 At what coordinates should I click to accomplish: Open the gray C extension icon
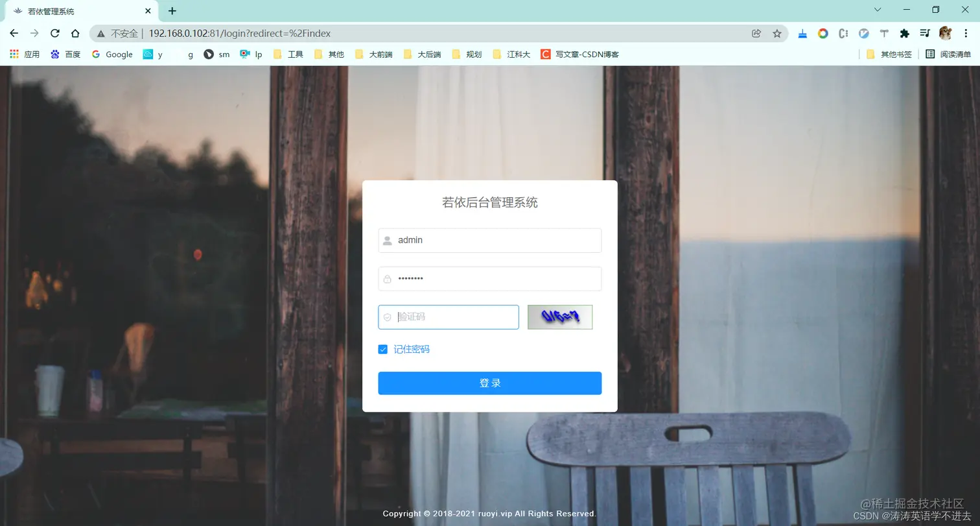(x=843, y=33)
